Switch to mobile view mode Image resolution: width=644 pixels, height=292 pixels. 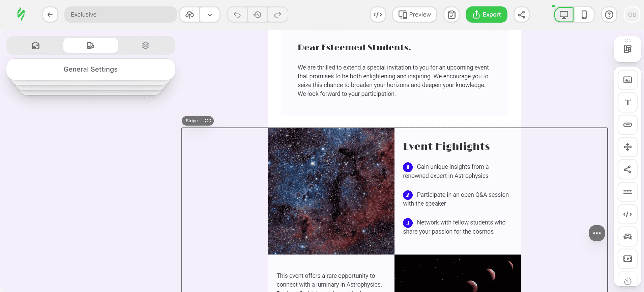584,15
